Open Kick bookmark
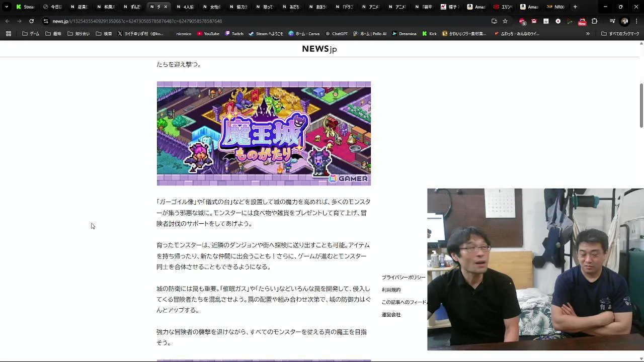The height and width of the screenshot is (362, 644). click(429, 34)
